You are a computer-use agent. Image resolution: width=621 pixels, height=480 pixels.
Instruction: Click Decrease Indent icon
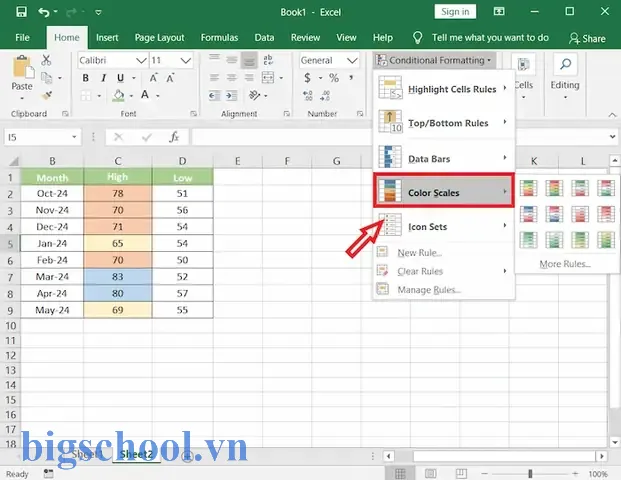tap(214, 95)
